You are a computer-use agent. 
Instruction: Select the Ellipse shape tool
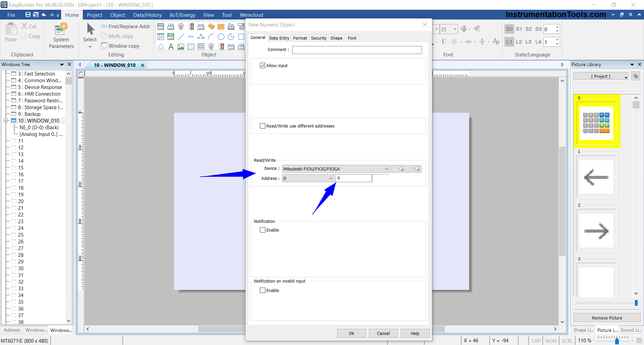[221, 37]
